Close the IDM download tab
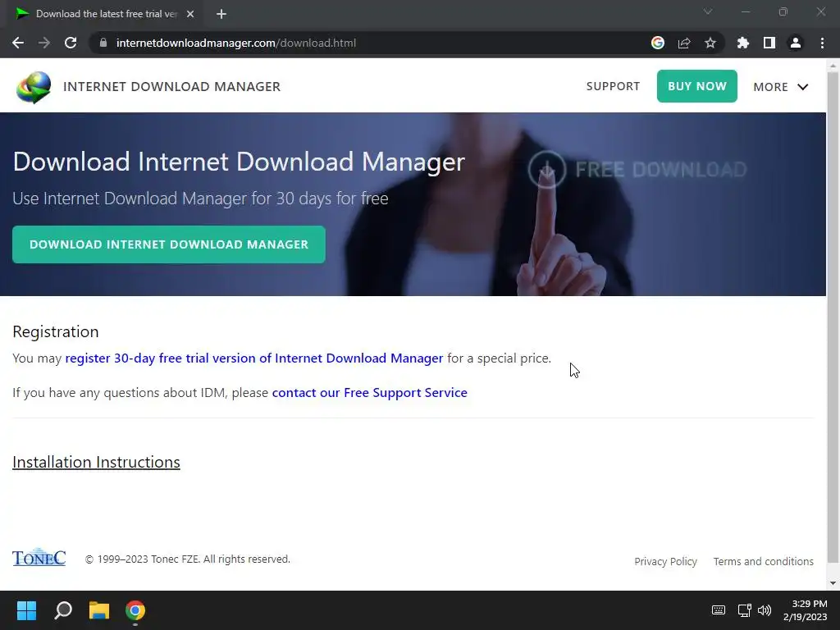This screenshot has width=840, height=630. pyautogui.click(x=190, y=14)
